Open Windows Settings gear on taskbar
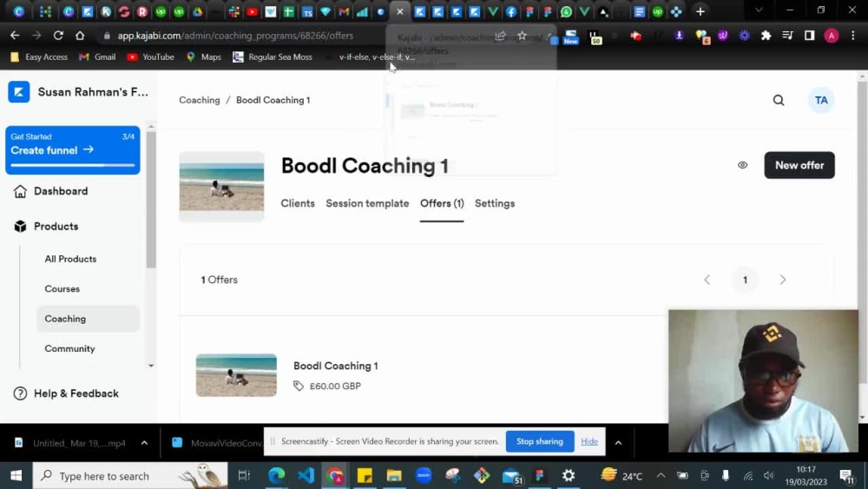 pyautogui.click(x=569, y=476)
